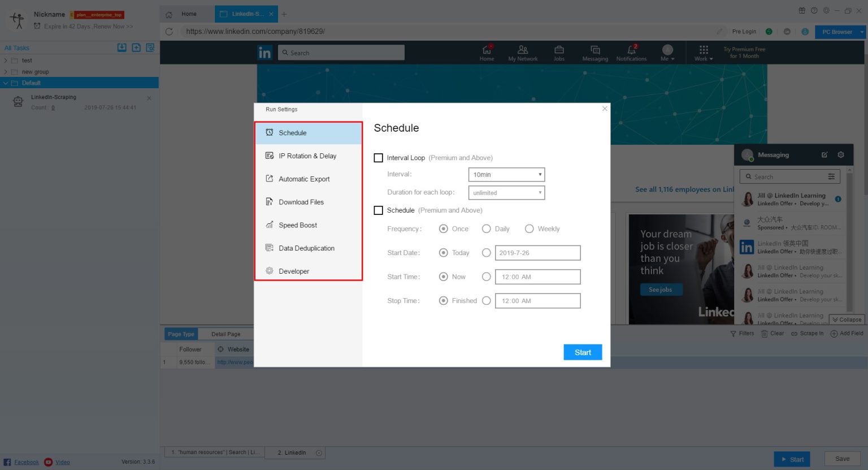Enable the Interval Loop option
Image resolution: width=868 pixels, height=470 pixels.
pyautogui.click(x=378, y=158)
